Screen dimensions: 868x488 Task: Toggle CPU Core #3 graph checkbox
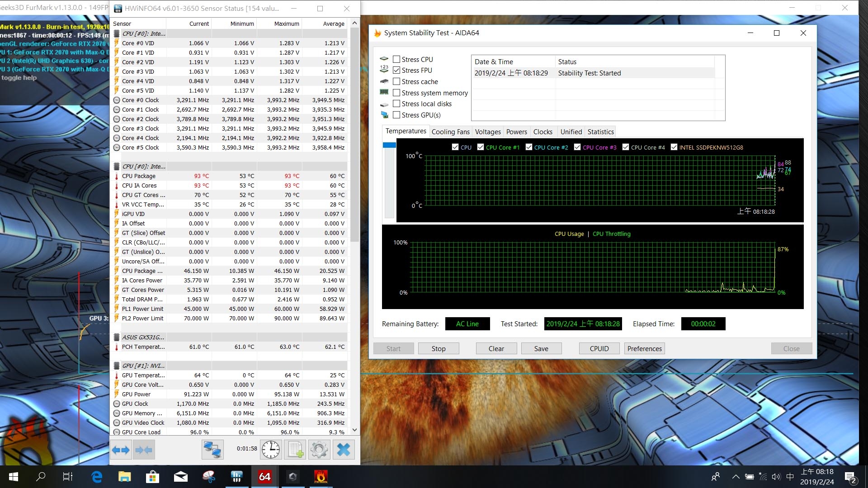(x=577, y=147)
